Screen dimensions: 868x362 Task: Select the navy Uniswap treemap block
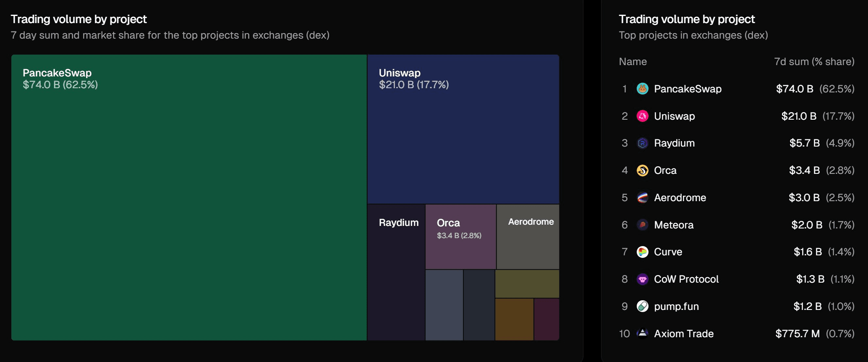463,129
